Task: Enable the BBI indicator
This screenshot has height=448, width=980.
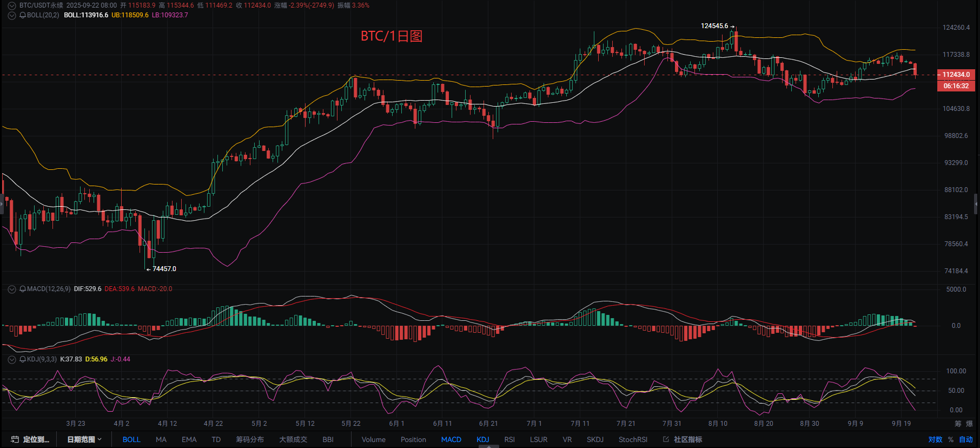Action: coord(328,439)
